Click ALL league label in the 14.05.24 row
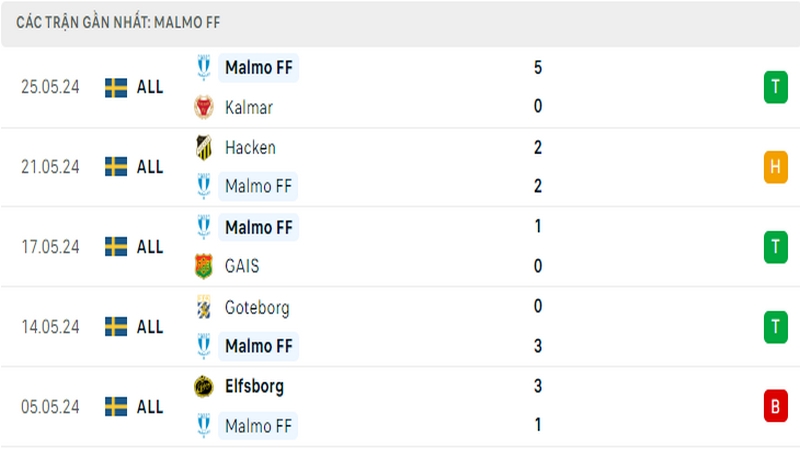 pyautogui.click(x=149, y=327)
